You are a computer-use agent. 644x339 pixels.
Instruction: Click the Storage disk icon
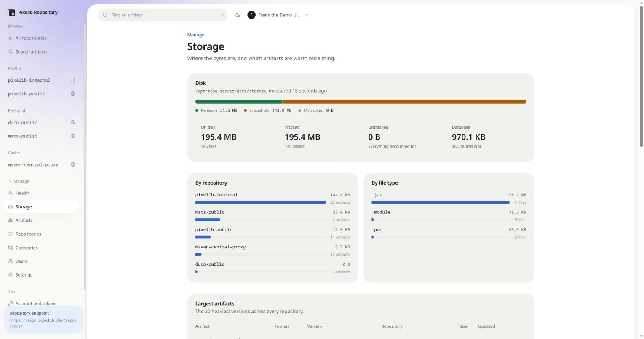pos(11,207)
